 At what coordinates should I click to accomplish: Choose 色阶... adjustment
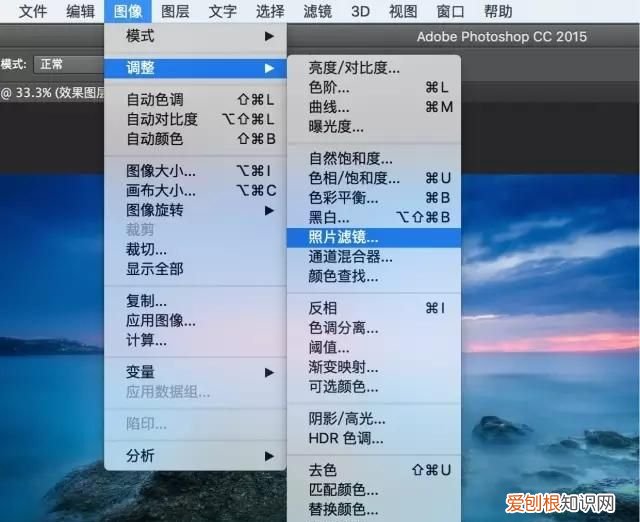click(x=374, y=87)
